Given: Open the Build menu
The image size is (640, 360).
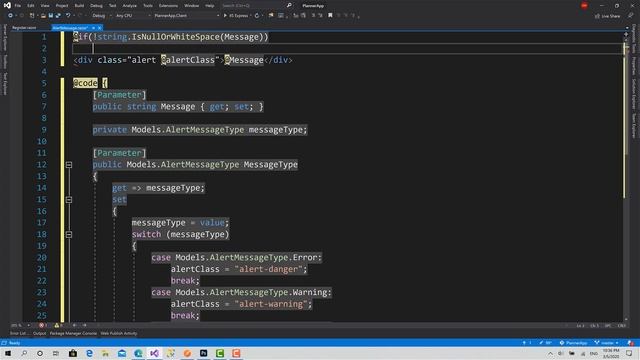Looking at the screenshot, I should coord(79,6).
